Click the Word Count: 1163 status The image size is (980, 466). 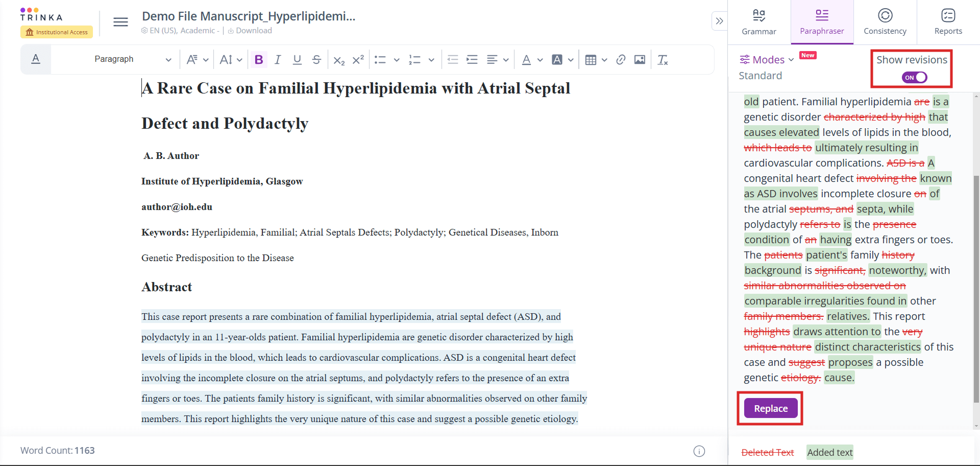[58, 451]
